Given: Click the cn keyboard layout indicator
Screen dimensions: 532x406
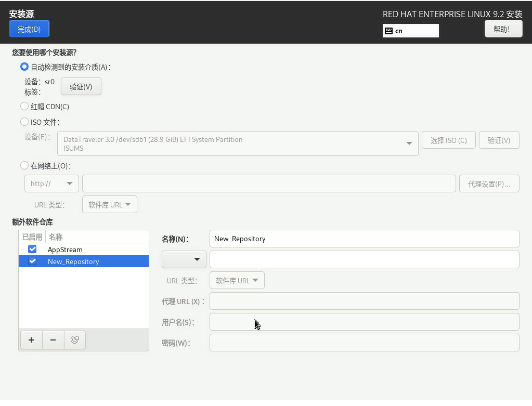Looking at the screenshot, I should [410, 31].
